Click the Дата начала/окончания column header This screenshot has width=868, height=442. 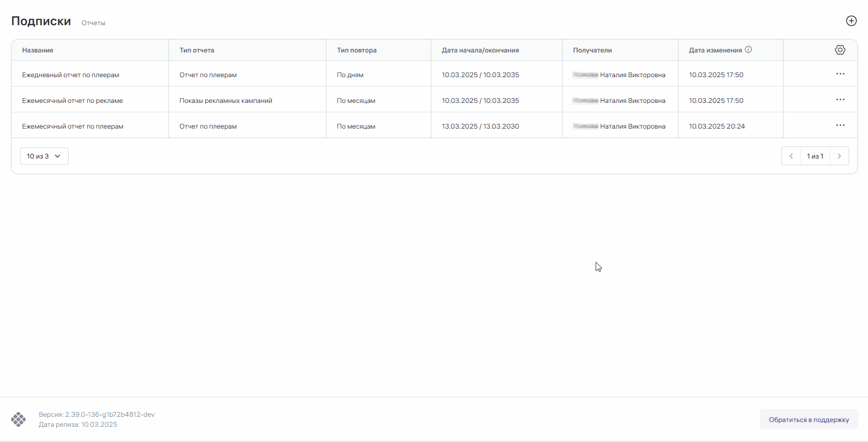coord(480,50)
